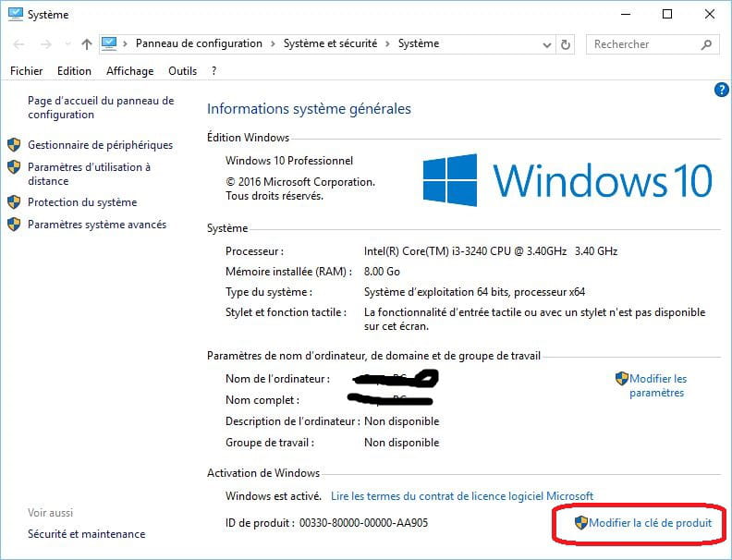This screenshot has height=560, width=732.
Task: Expand chevron after Système et sécurité
Action: tap(387, 43)
